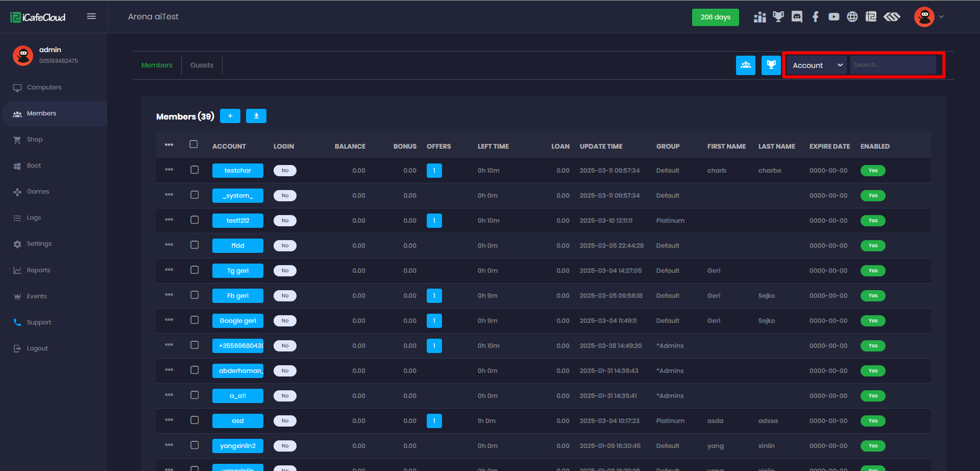Open the three-dot menu for testchar row

[x=169, y=170]
